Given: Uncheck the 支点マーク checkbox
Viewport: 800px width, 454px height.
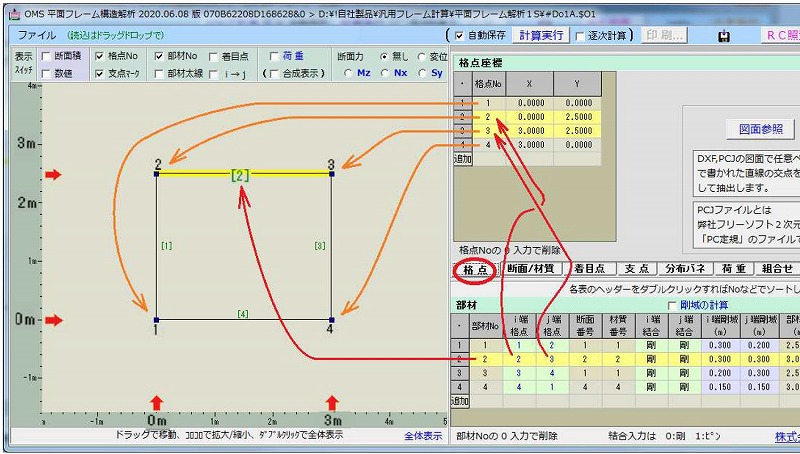Looking at the screenshot, I should [100, 74].
